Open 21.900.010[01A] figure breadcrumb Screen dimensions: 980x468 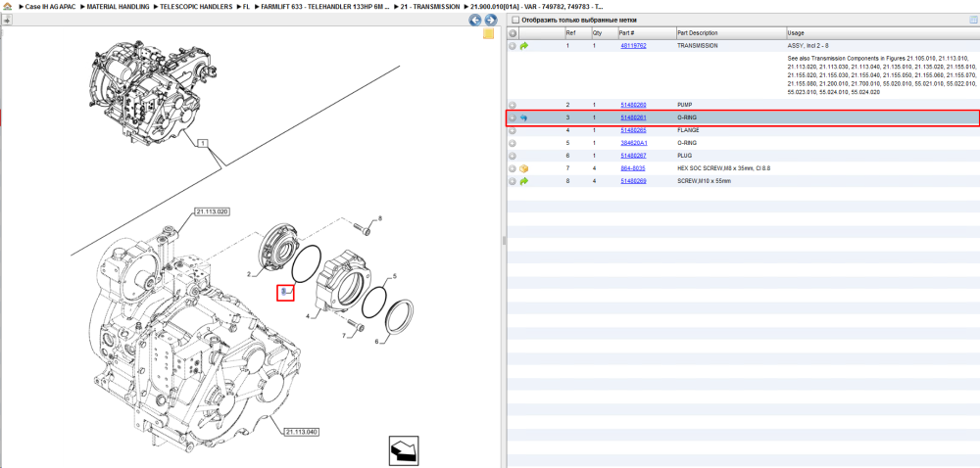coord(536,6)
